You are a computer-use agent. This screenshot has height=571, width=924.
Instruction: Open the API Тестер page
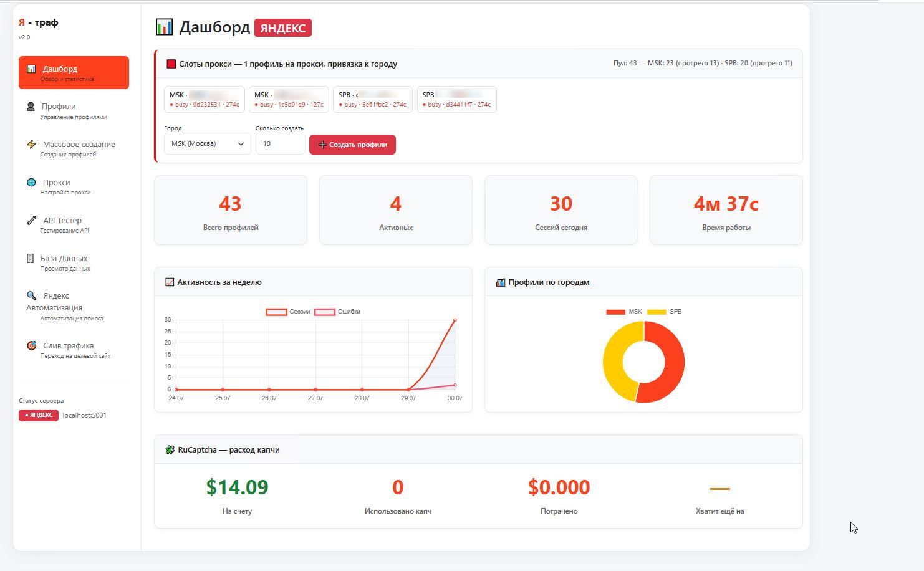point(74,224)
